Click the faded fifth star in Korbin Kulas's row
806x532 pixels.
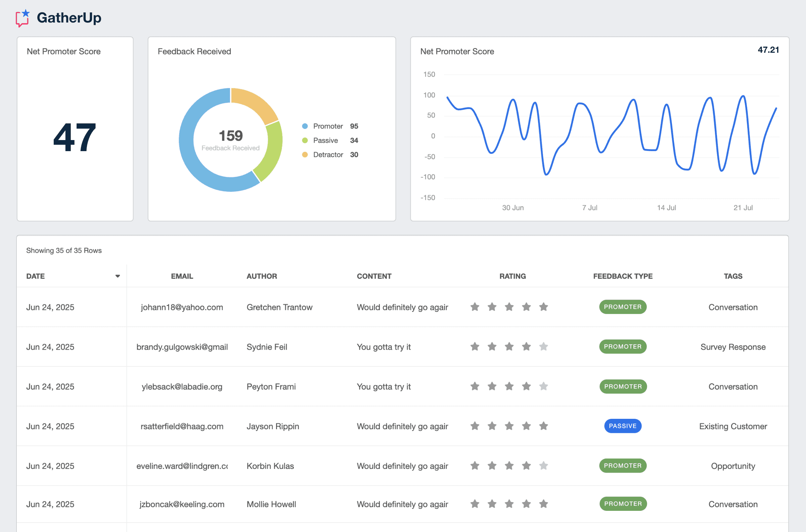pos(543,465)
